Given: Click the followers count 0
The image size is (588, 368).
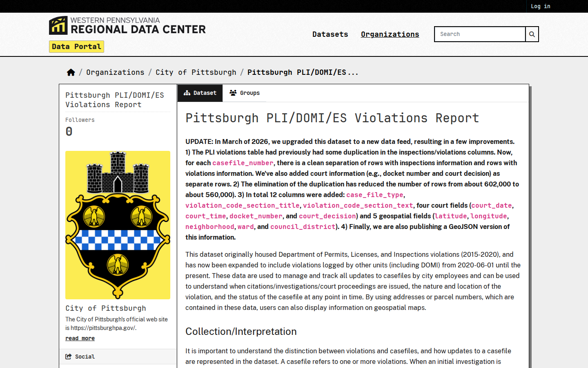Looking at the screenshot, I should click(69, 131).
